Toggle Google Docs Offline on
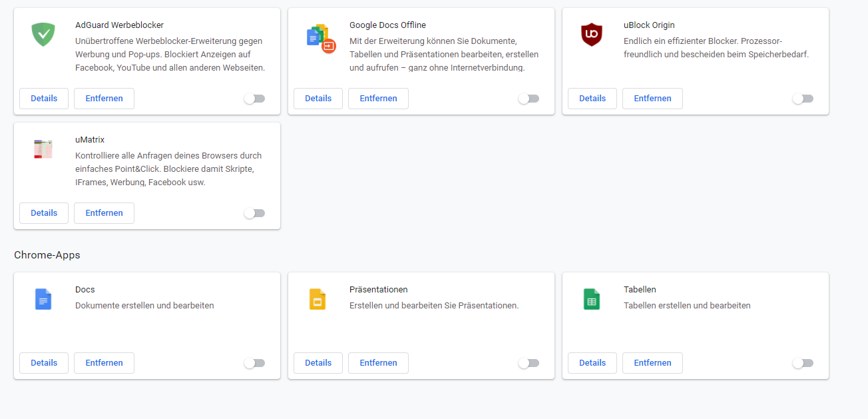This screenshot has width=868, height=419. 529,99
